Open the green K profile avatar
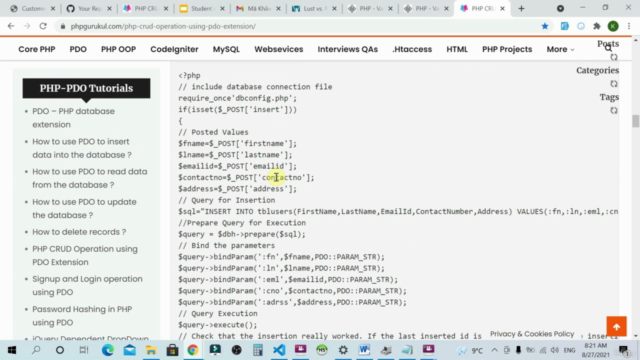Viewport: 640px width, 360px height. tap(613, 26)
